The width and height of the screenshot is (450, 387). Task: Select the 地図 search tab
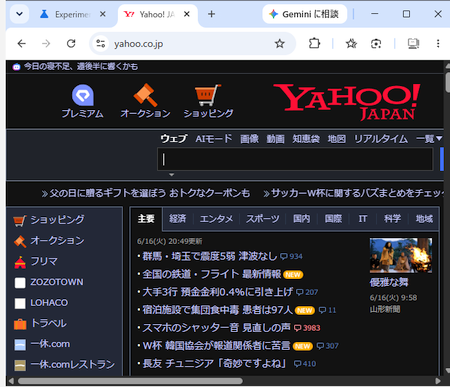point(336,139)
